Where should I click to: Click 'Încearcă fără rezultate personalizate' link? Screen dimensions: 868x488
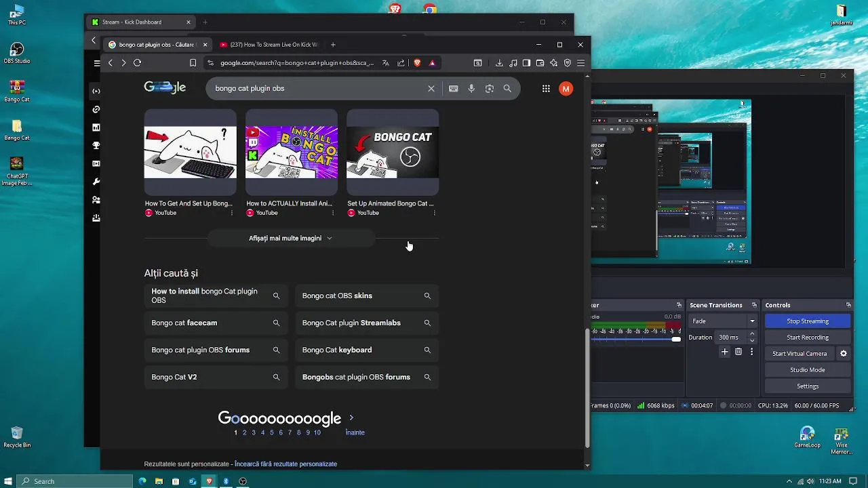click(285, 464)
